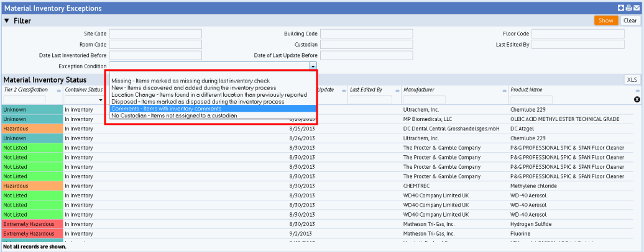Click the black X clear-filter icon
Screen dimensions: 644x252
coord(637,99)
